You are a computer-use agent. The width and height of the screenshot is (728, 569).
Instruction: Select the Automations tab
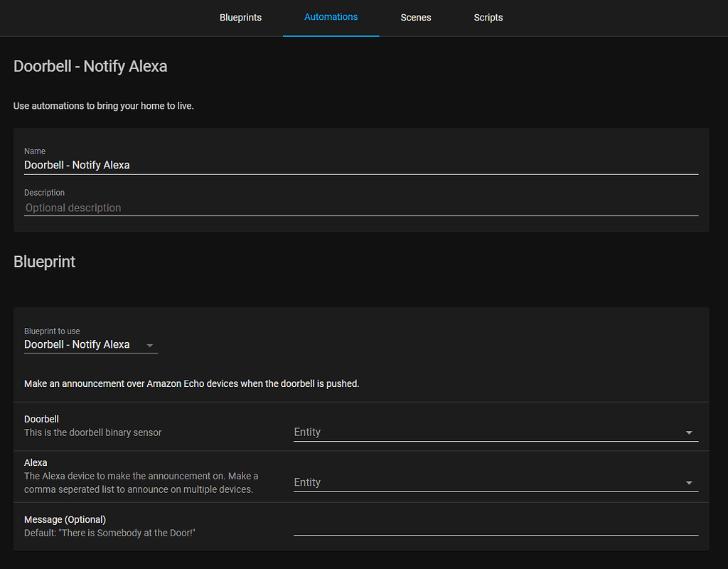pos(331,17)
